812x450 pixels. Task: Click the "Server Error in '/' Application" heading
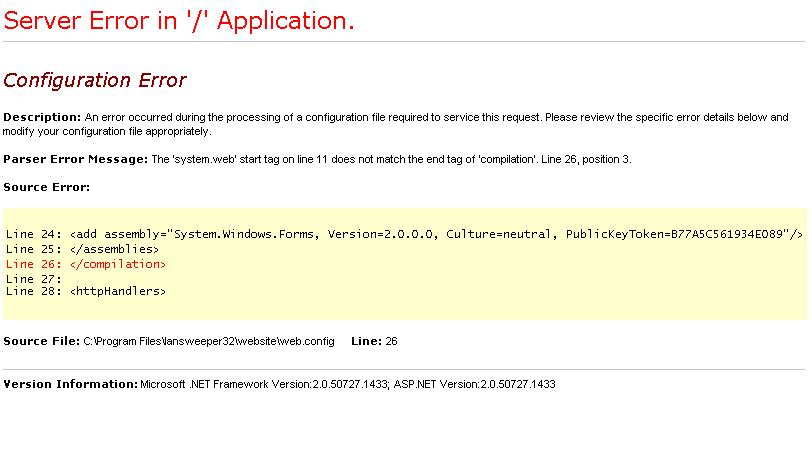click(x=179, y=21)
